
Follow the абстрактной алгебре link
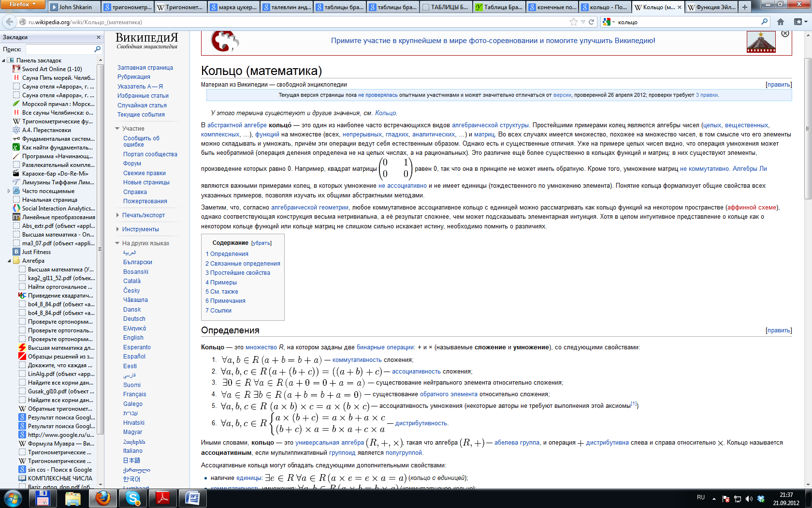(237, 125)
